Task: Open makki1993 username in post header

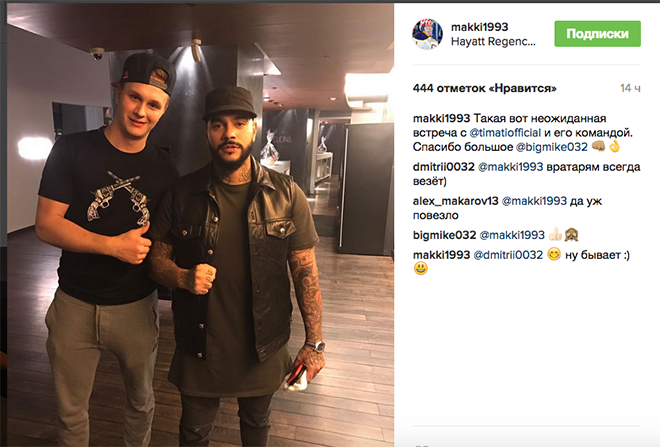Action: [x=479, y=27]
